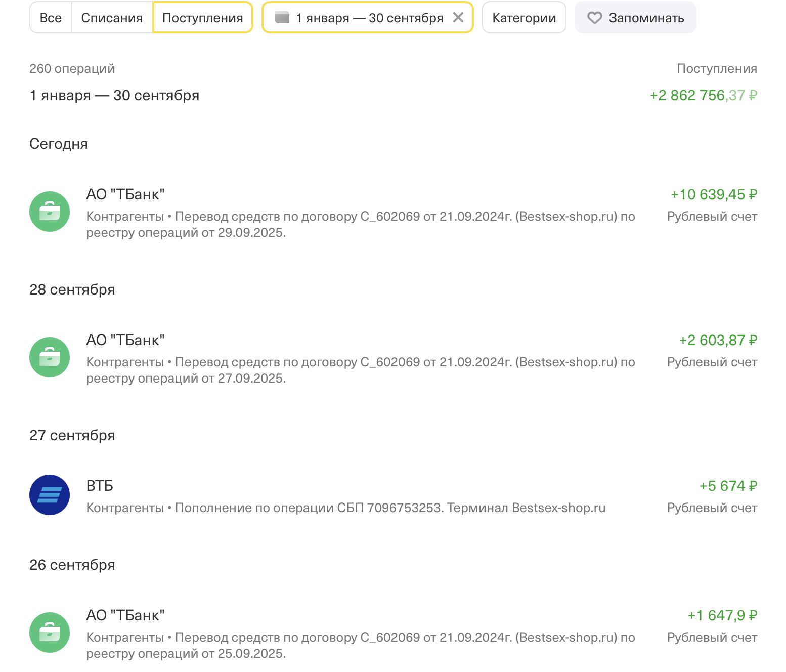Open the Категории filter dropdown
This screenshot has height=672, width=786.
coord(524,18)
